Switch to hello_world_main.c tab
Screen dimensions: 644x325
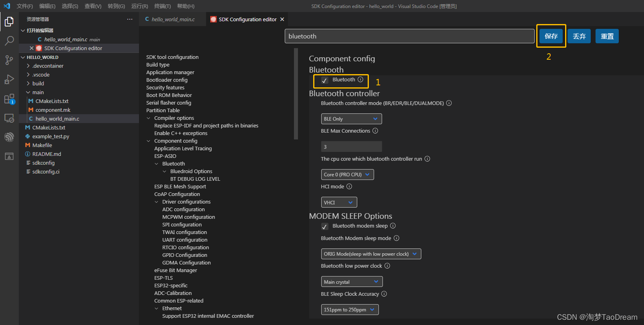(173, 19)
